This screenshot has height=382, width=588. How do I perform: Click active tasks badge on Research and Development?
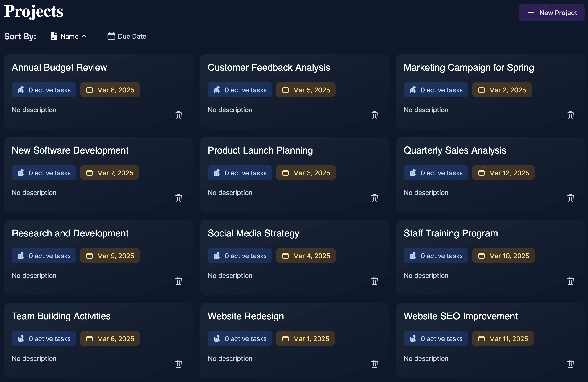click(44, 256)
